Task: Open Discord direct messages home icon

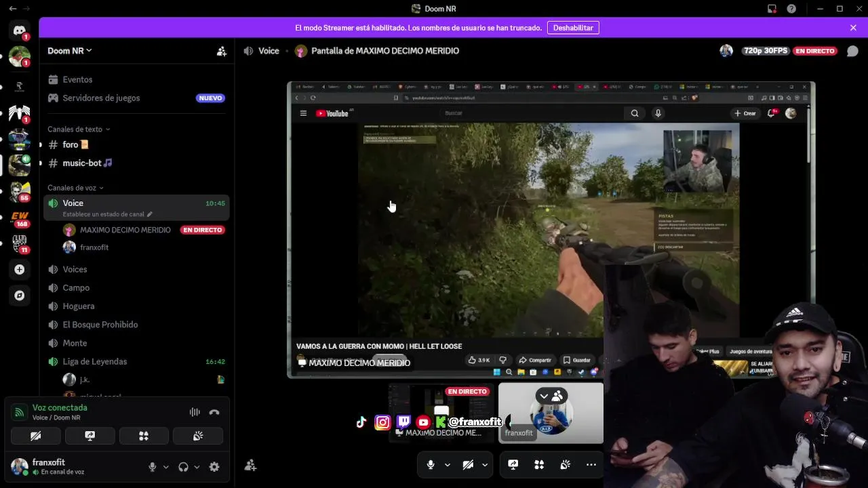Action: [x=19, y=30]
